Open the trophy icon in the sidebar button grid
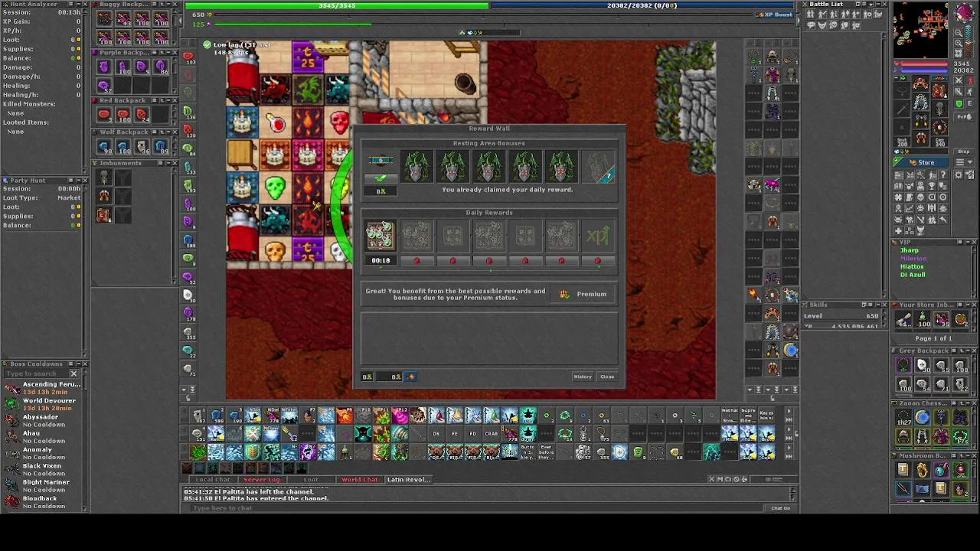 tap(932, 186)
